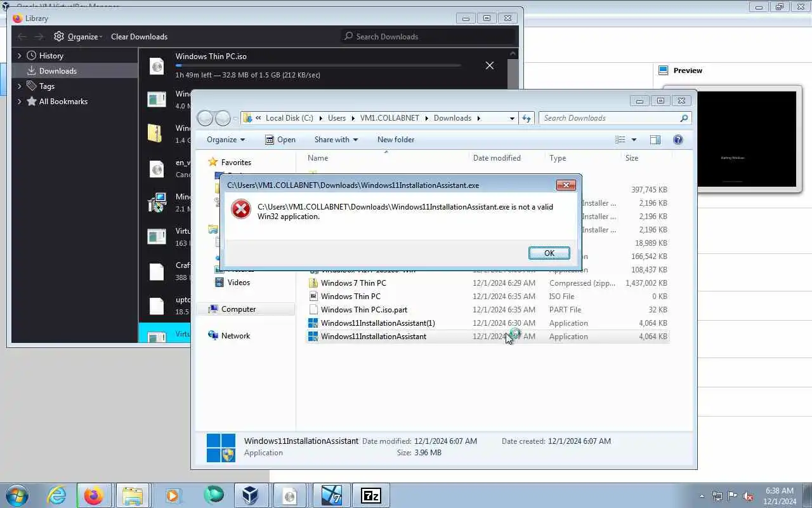The image size is (812, 508).
Task: Open the 7z taskbar icon
Action: click(x=370, y=495)
